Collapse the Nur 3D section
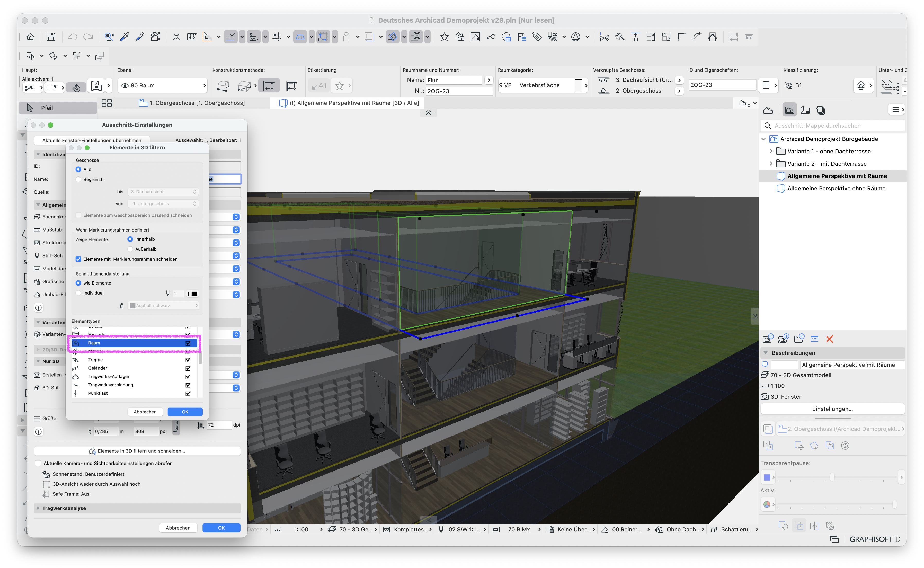Viewport: 924px width, 568px height. coord(38,361)
